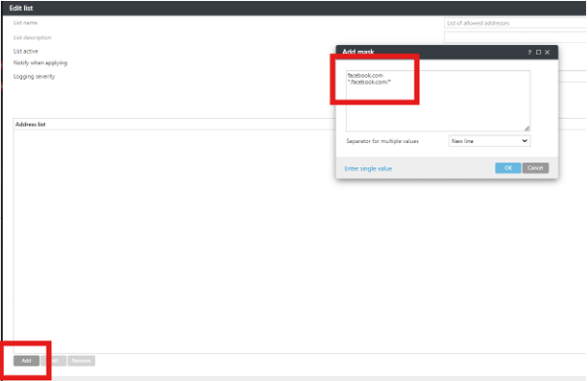Screen dimensions: 588x381
Task: Click the Remove button below address list
Action: click(82, 361)
